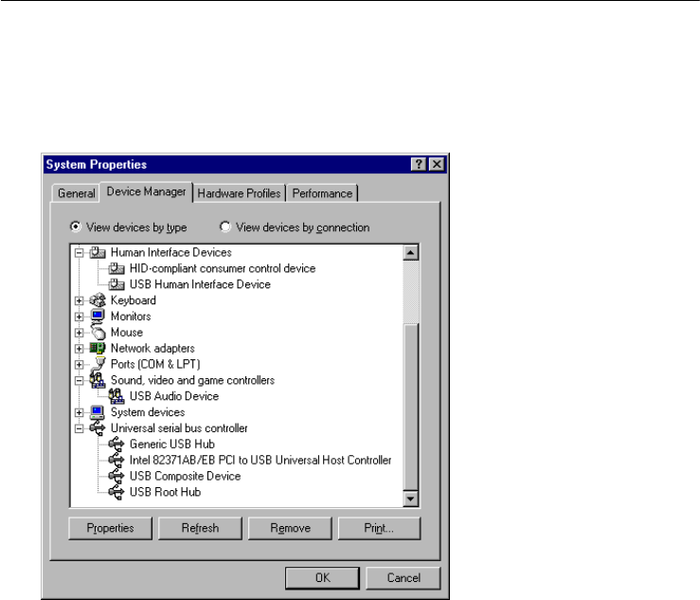Viewport: 700px width, 600px height.
Task: Select 'USB Human Interface Device' text row
Action: [200, 284]
